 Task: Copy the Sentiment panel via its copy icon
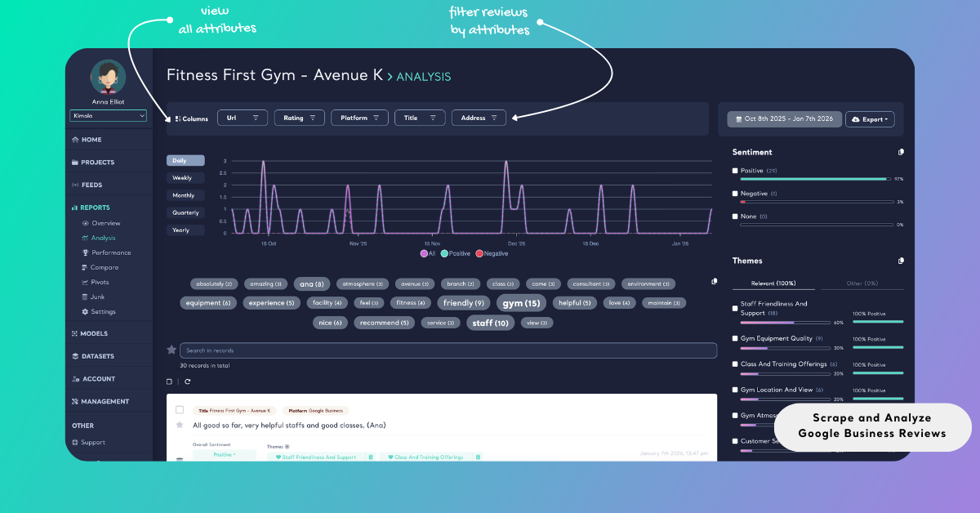click(x=901, y=152)
